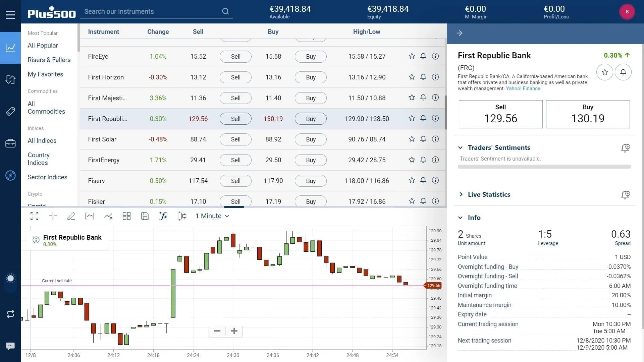
Task: Open info for First Horizon row
Action: [435, 77]
